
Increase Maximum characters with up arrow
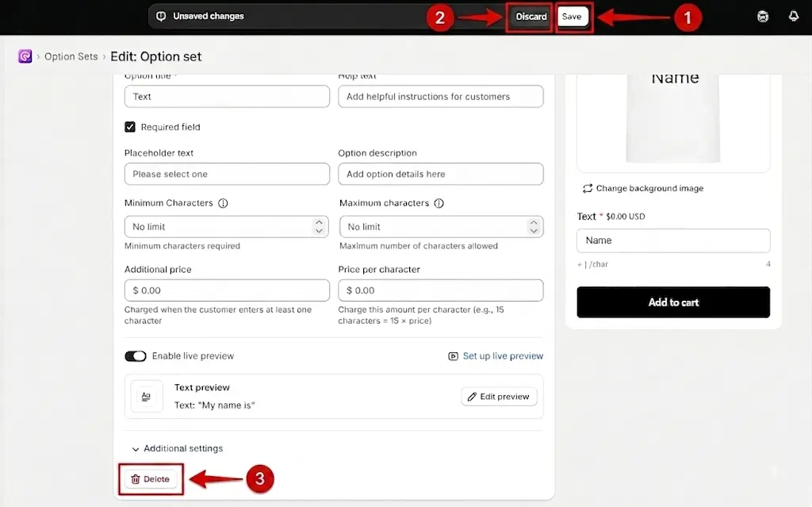click(x=534, y=222)
